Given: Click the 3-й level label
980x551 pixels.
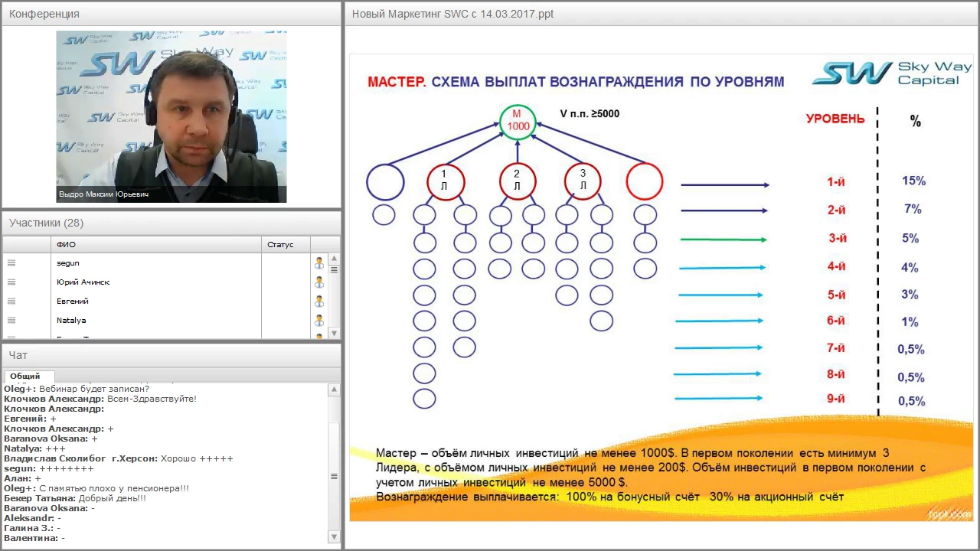Looking at the screenshot, I should [x=838, y=238].
